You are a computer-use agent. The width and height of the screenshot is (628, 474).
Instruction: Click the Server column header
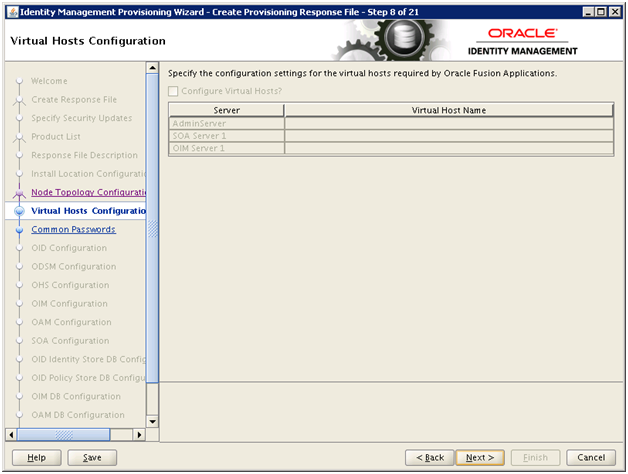(x=227, y=110)
